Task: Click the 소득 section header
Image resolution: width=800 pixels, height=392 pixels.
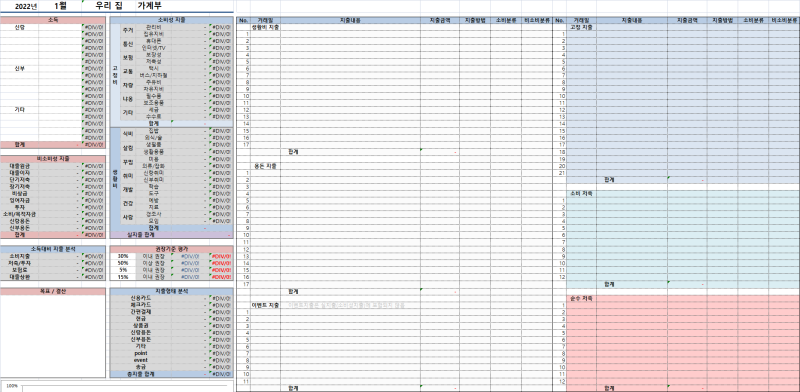Action: point(52,20)
